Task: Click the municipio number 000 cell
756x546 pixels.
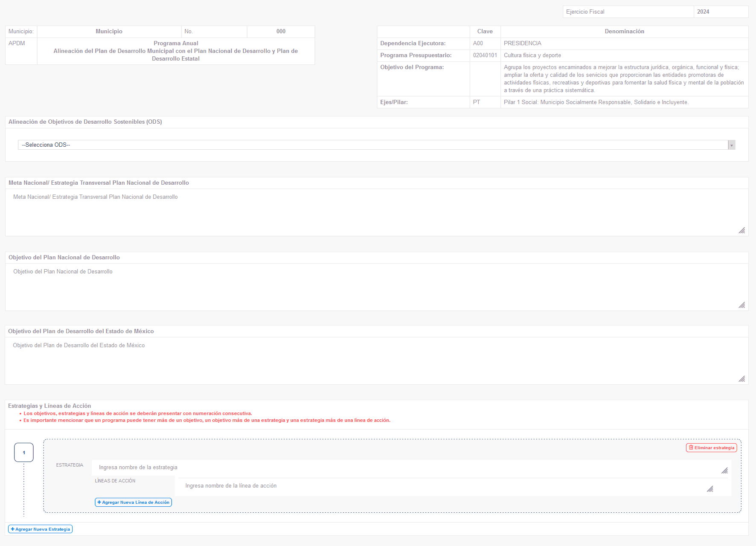Action: [281, 32]
